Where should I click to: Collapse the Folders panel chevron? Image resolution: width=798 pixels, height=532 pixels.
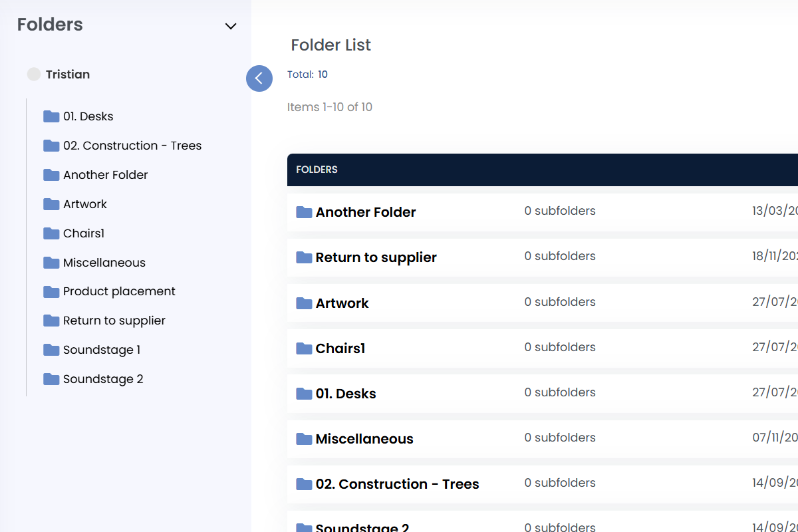click(231, 27)
